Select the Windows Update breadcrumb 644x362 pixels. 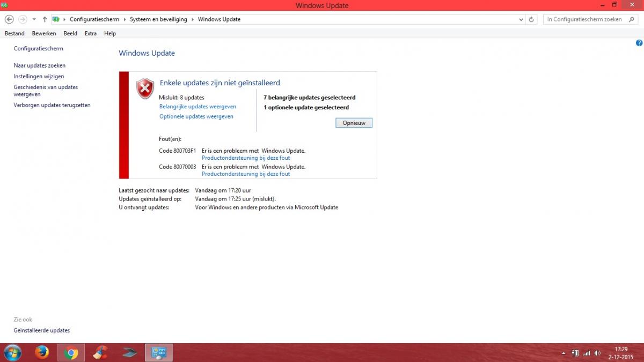click(x=219, y=19)
